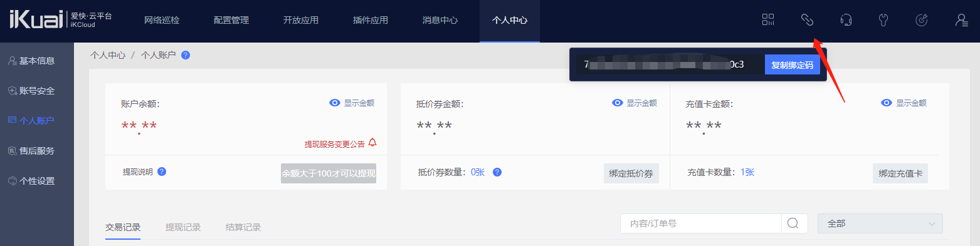Open the 网络巡检 top menu

click(162, 20)
